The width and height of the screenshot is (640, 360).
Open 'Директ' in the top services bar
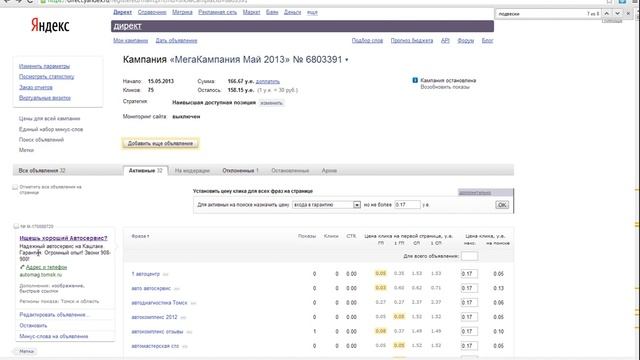pyautogui.click(x=122, y=12)
